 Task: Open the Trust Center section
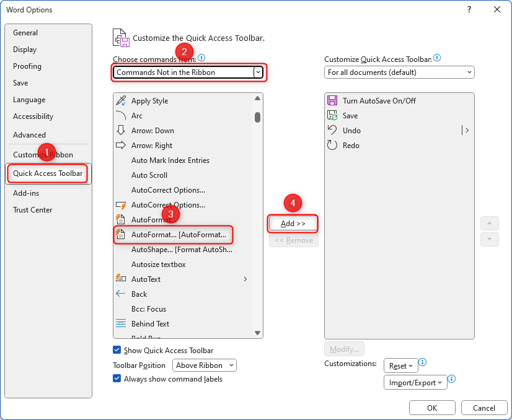coord(32,209)
